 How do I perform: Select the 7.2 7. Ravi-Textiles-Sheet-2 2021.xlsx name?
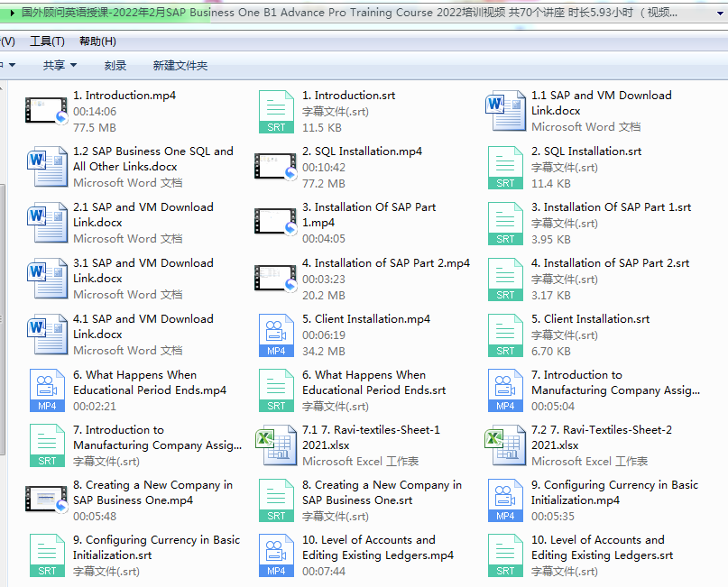point(601,437)
